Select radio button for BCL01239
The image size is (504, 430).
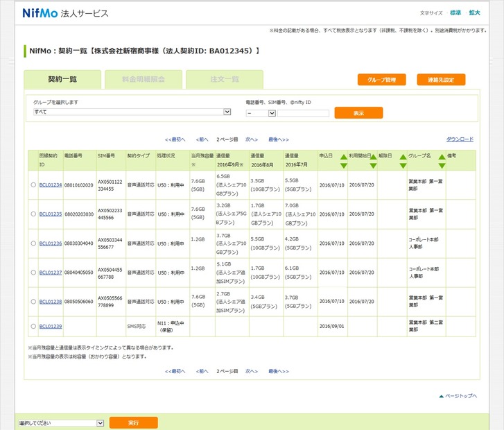point(33,326)
